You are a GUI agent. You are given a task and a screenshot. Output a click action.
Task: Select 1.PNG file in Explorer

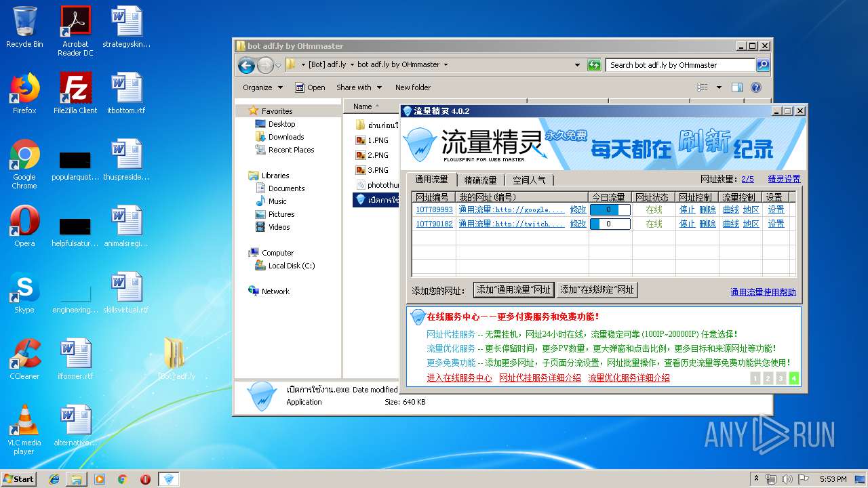coord(372,140)
